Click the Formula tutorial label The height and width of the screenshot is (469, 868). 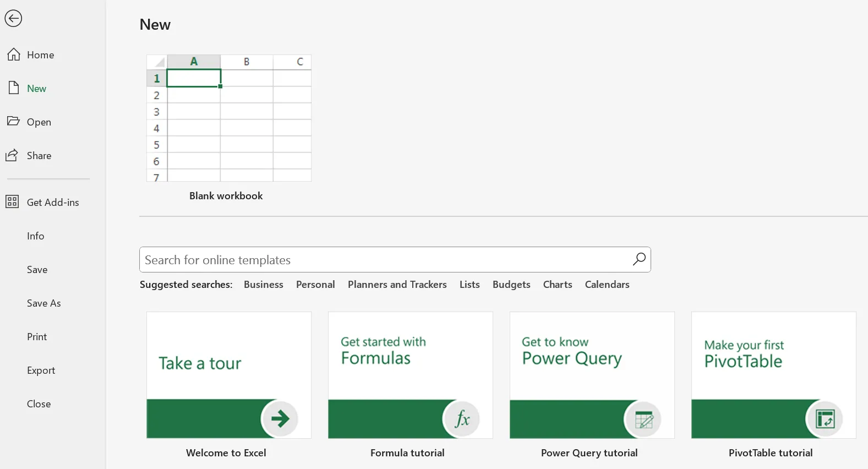(407, 453)
